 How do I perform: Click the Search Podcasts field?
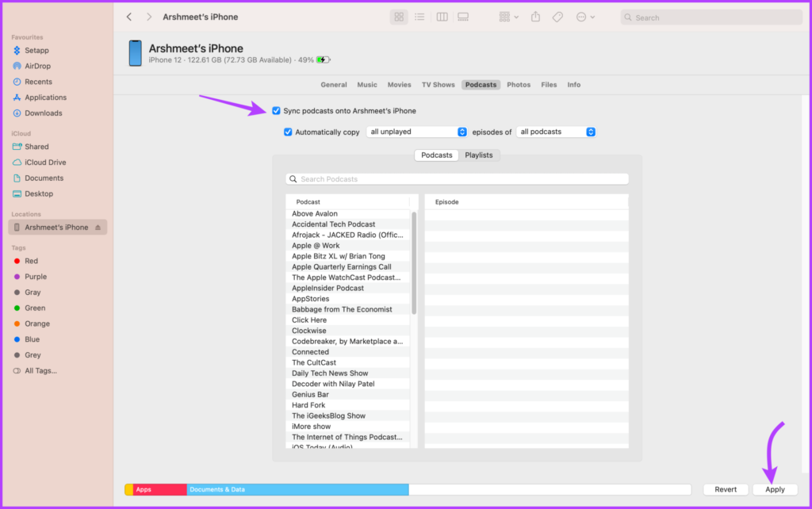pyautogui.click(x=458, y=179)
